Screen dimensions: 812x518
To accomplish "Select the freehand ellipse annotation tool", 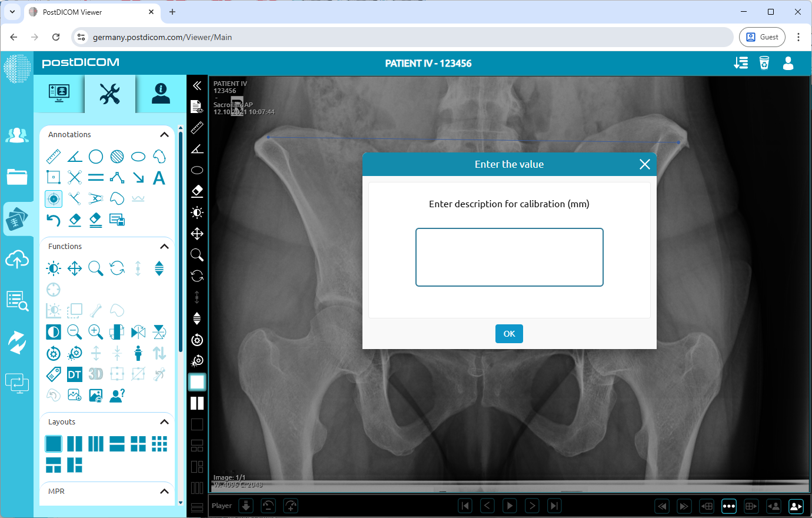I will point(159,156).
